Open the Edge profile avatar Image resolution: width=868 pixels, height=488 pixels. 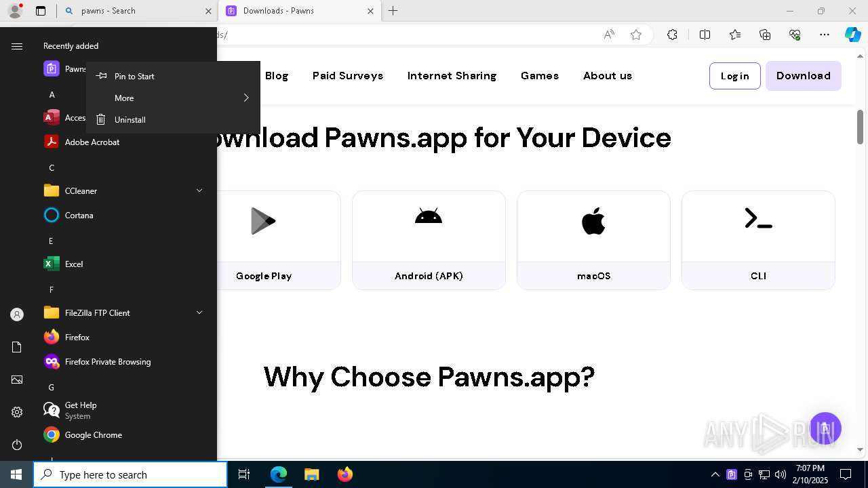pos(15,11)
